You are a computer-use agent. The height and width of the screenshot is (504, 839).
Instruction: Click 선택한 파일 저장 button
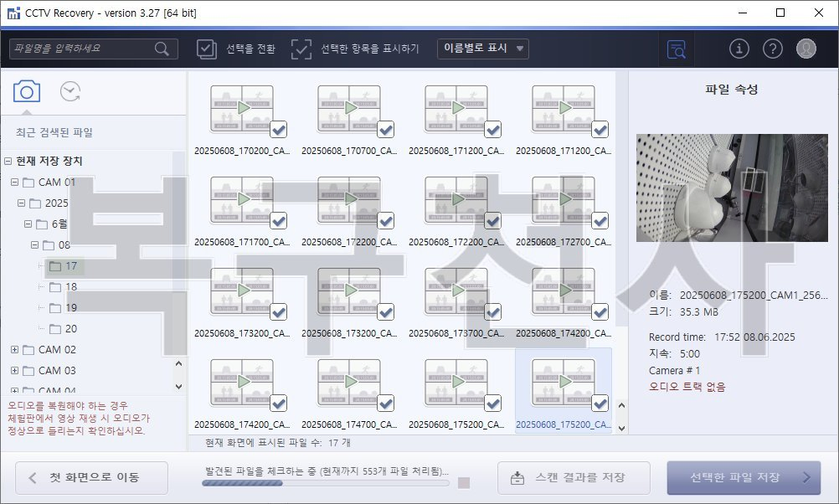click(x=744, y=478)
